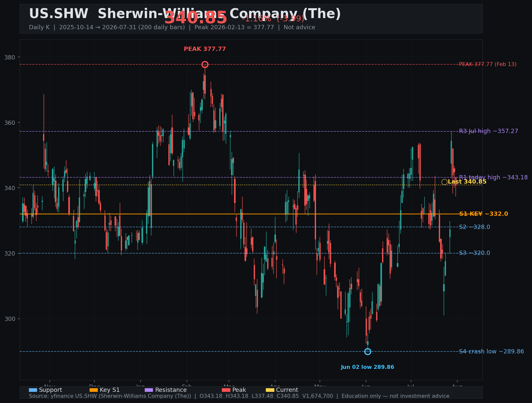
Task: Select the orange Key S1 legend swatch
Action: tap(94, 390)
